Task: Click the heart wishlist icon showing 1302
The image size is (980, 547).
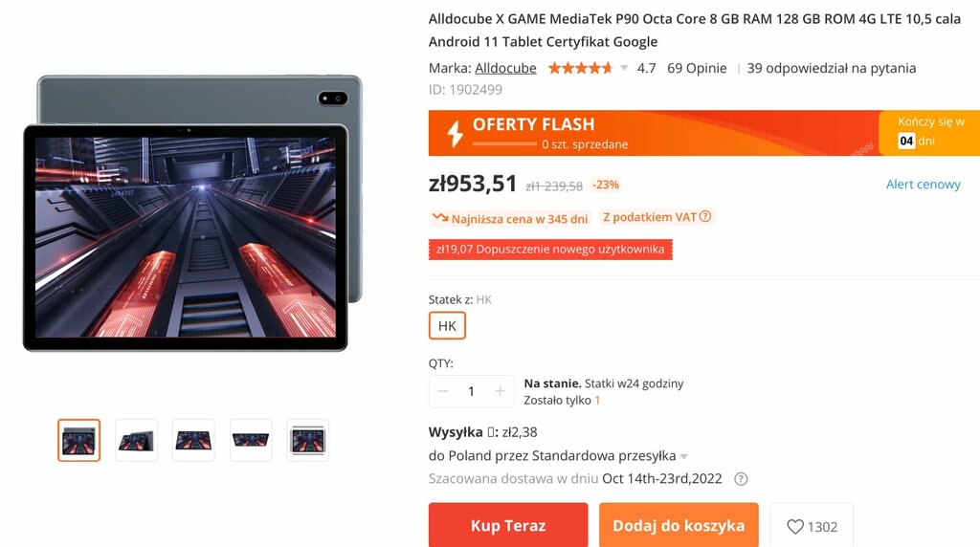Action: pyautogui.click(x=795, y=526)
